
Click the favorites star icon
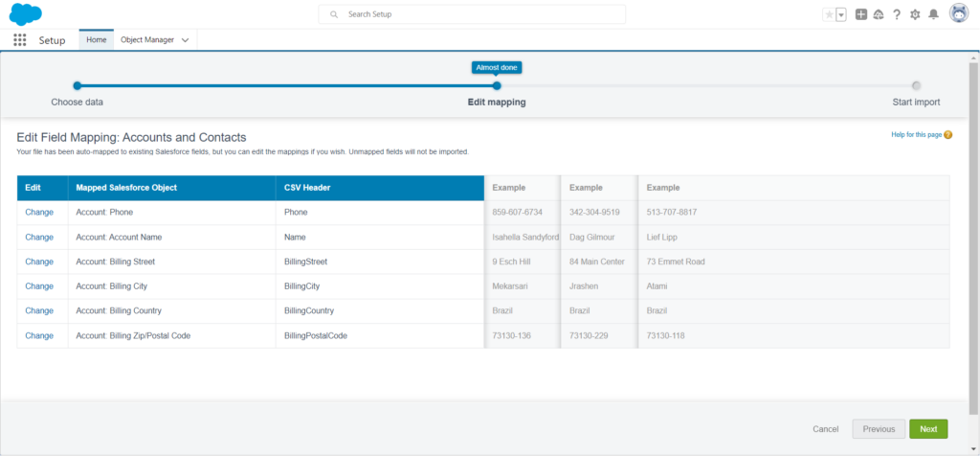point(829,15)
